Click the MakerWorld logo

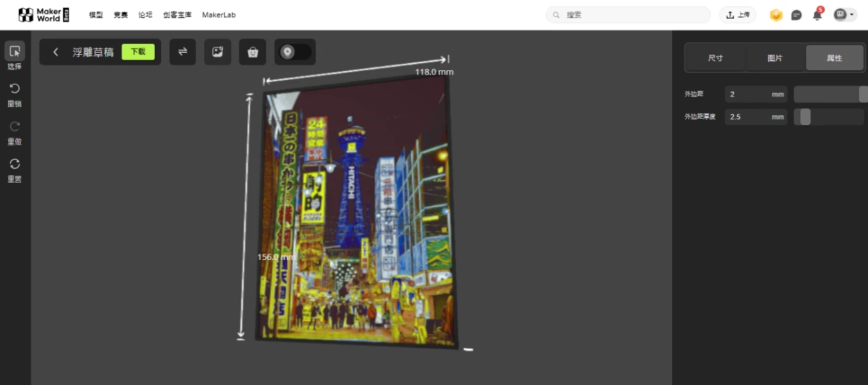click(x=44, y=15)
